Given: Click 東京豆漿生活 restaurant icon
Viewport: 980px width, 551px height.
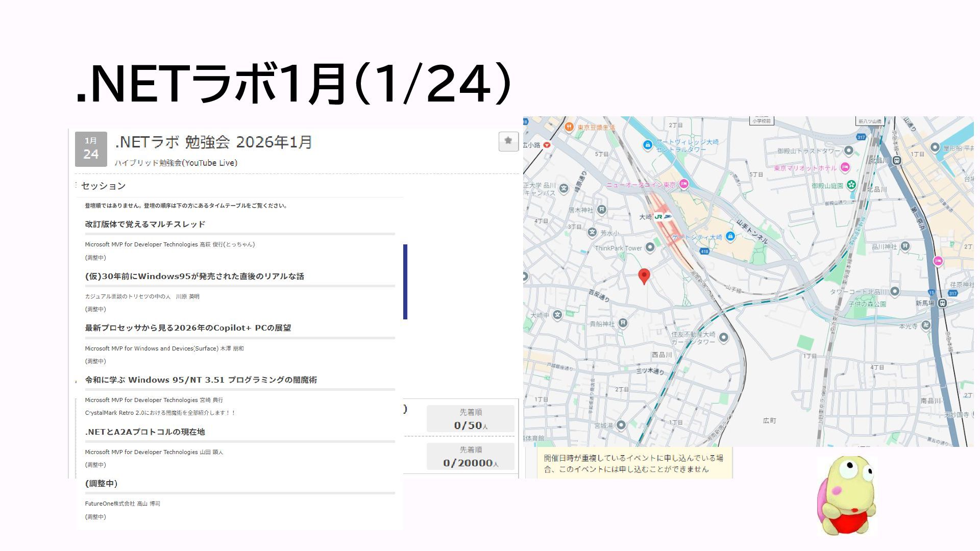Looking at the screenshot, I should pyautogui.click(x=569, y=127).
